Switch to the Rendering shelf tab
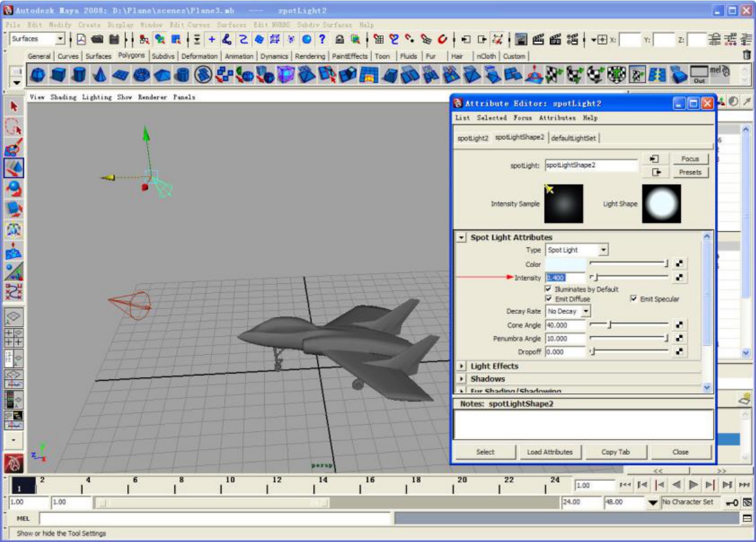The width and height of the screenshot is (756, 542). pos(310,56)
